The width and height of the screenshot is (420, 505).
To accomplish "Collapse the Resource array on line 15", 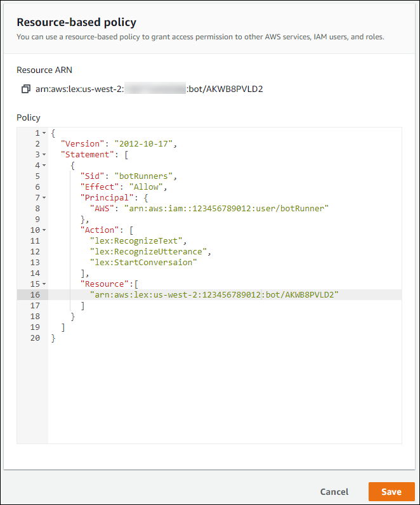I will point(44,284).
